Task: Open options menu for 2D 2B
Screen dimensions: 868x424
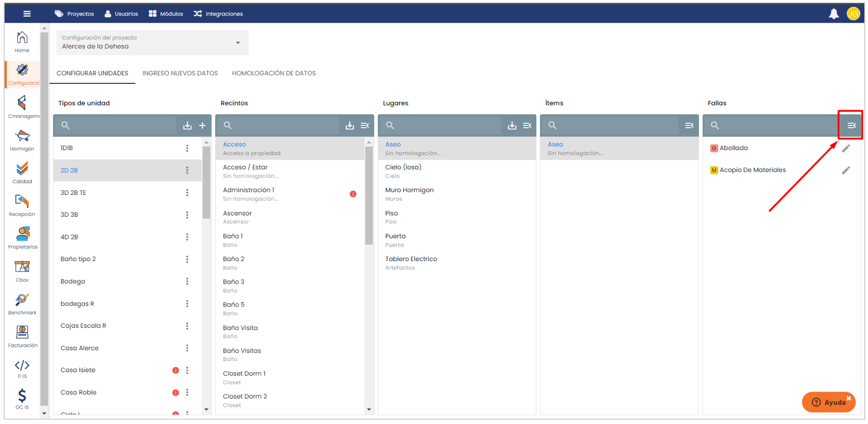Action: (187, 170)
